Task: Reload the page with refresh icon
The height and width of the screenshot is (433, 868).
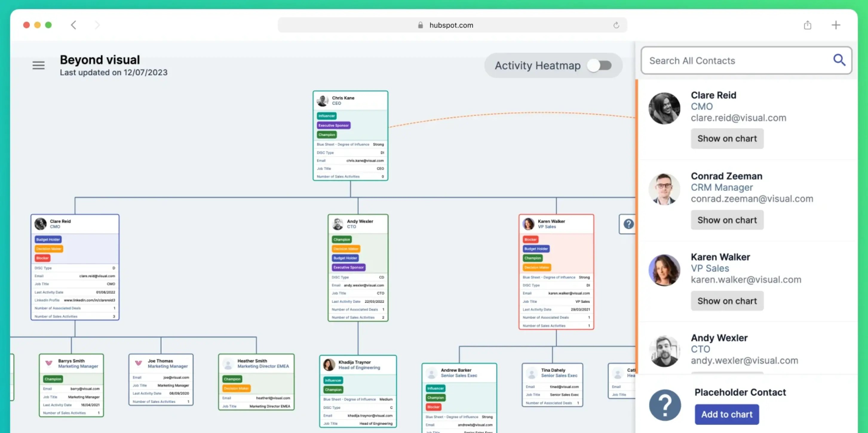Action: 616,25
